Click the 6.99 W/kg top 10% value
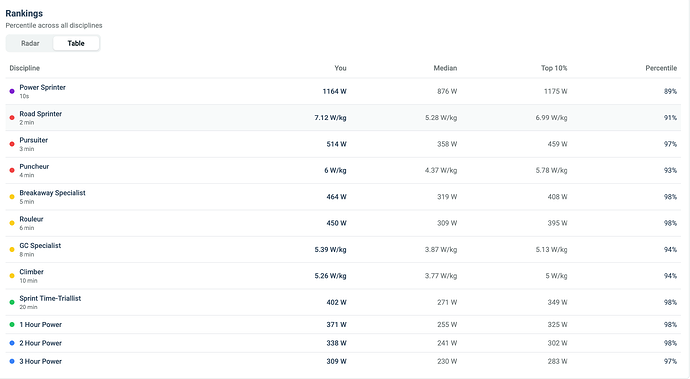The height and width of the screenshot is (379, 690). 551,118
